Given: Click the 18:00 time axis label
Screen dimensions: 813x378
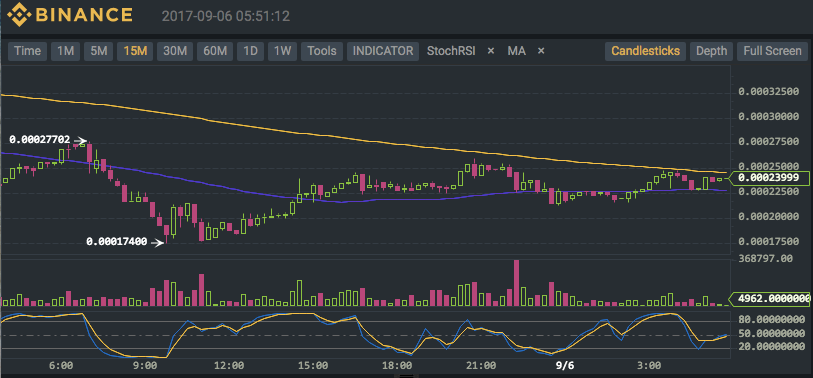Looking at the screenshot, I should click(x=397, y=366).
